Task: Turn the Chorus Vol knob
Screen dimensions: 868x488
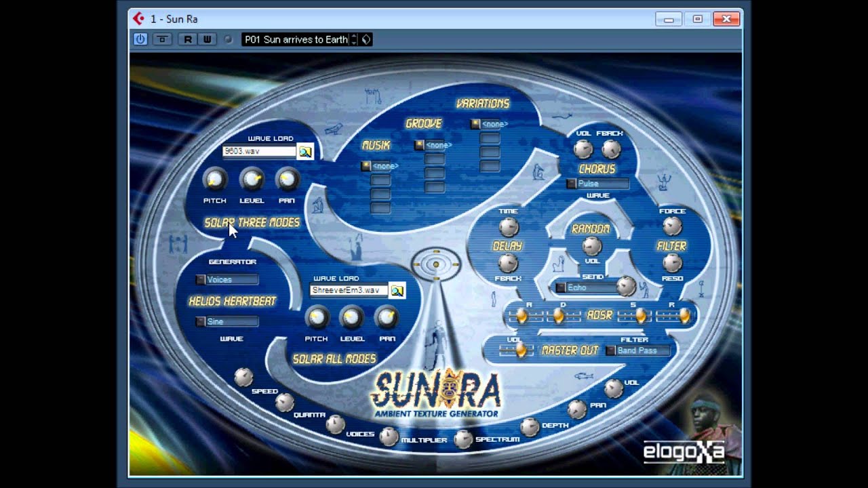Action: tap(583, 149)
